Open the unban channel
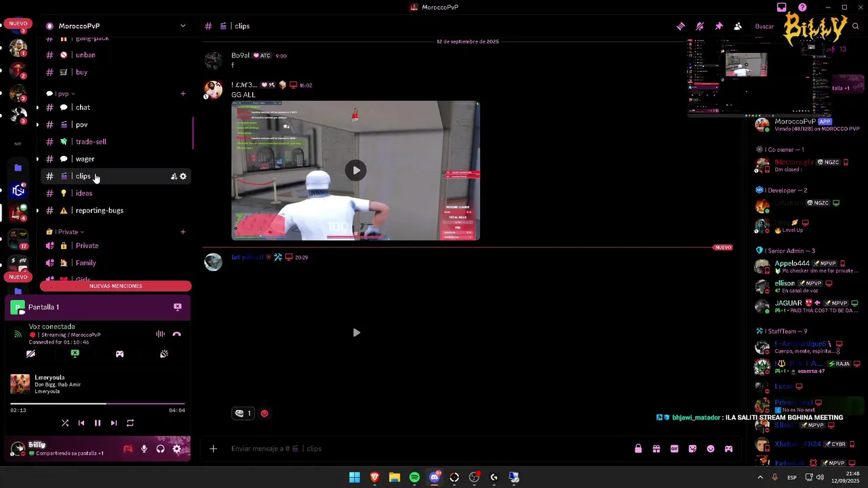 point(85,55)
